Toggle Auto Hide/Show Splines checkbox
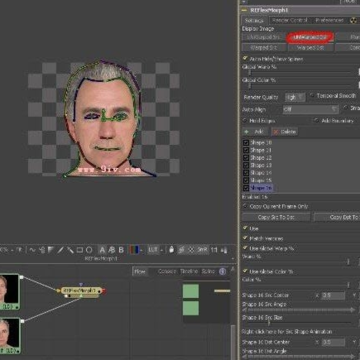Viewport: 360px width, 360px height. pyautogui.click(x=246, y=58)
